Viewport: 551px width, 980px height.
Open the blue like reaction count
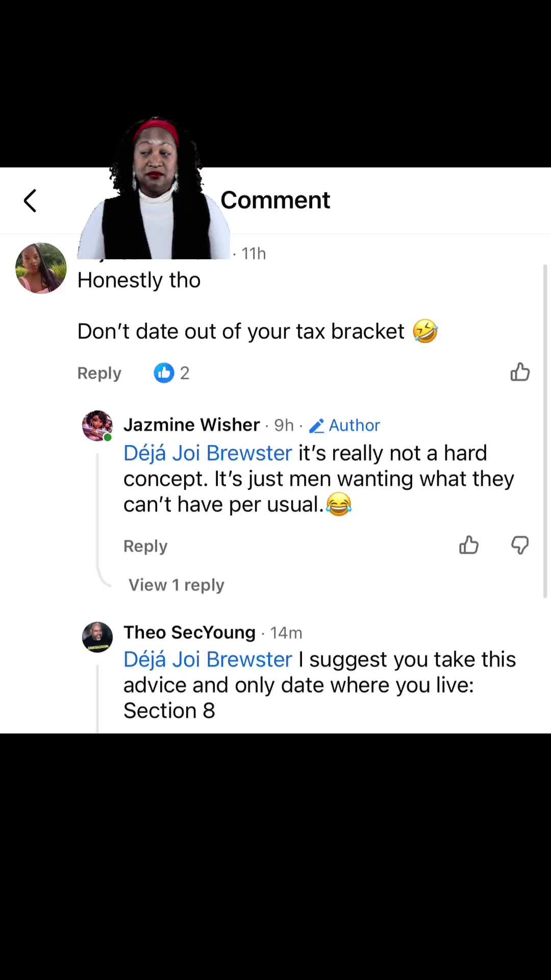coord(171,373)
